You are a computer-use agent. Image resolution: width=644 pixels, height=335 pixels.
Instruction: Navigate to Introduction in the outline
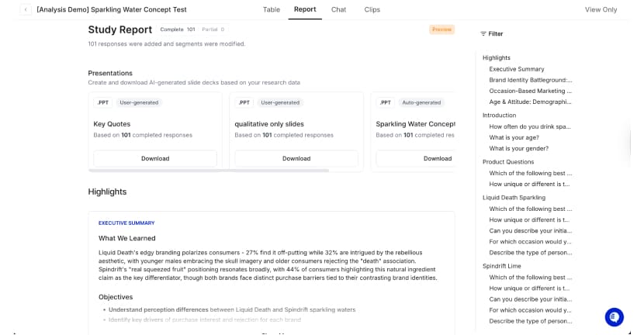pos(499,116)
